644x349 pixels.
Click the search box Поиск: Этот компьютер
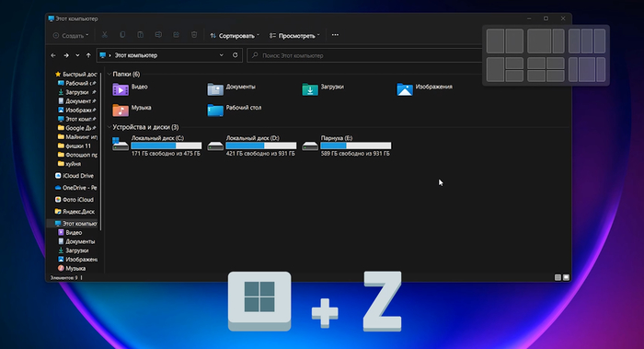click(364, 55)
